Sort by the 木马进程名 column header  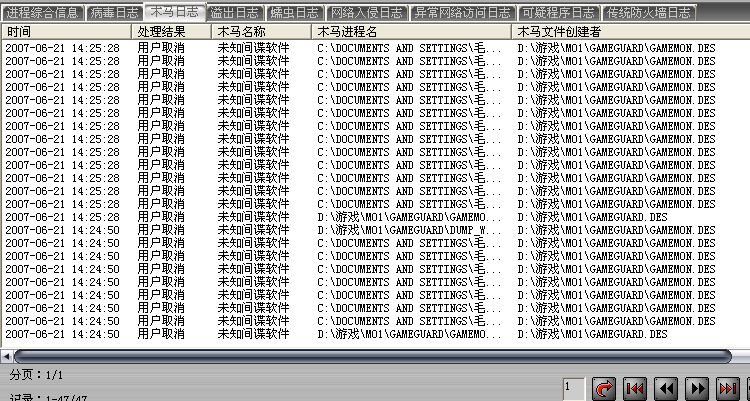(x=411, y=32)
